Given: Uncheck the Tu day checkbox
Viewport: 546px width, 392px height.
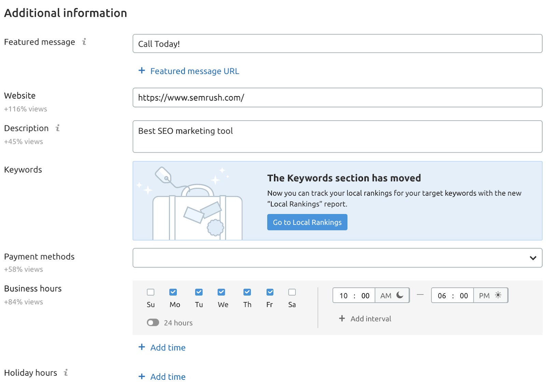Looking at the screenshot, I should pyautogui.click(x=199, y=292).
